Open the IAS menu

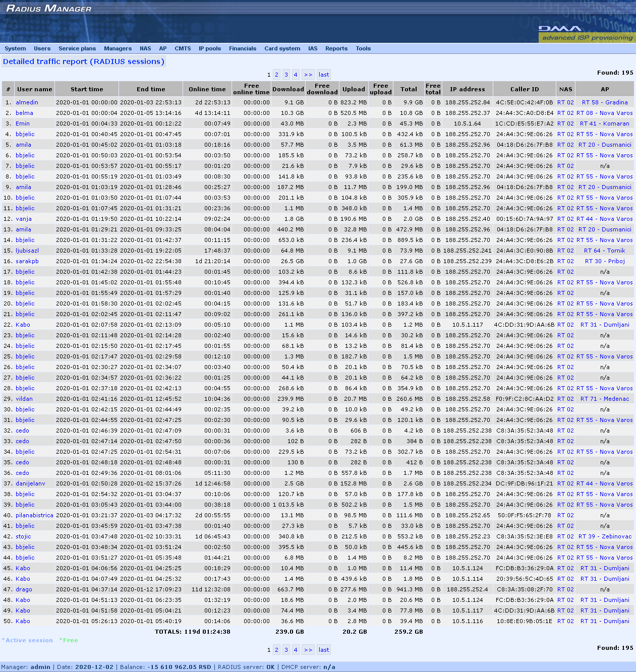[313, 49]
